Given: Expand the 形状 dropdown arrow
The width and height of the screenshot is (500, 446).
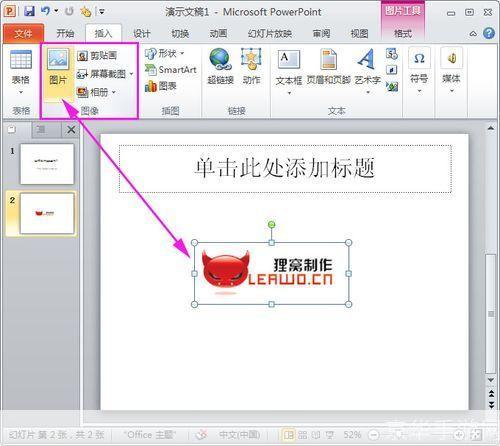Looking at the screenshot, I should (x=182, y=53).
